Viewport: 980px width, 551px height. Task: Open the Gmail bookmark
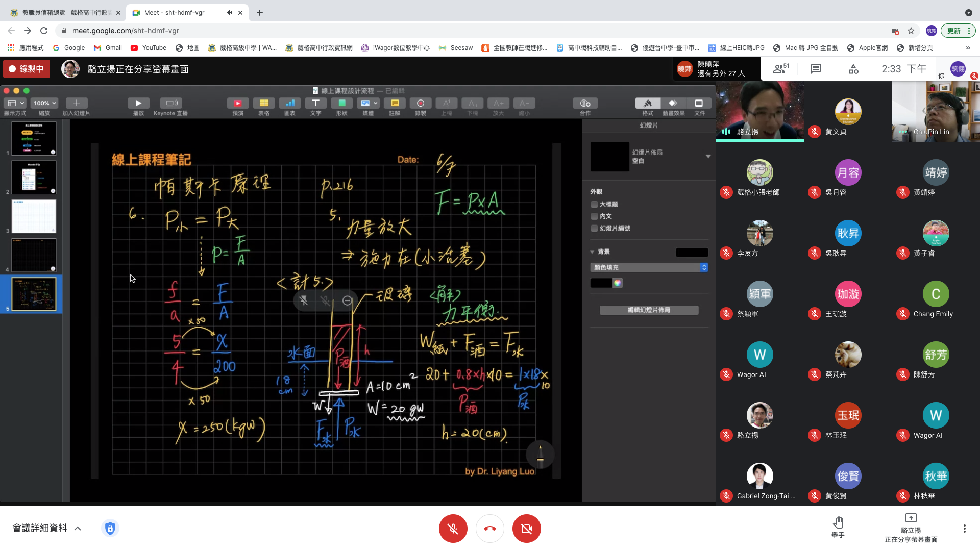[x=108, y=47]
